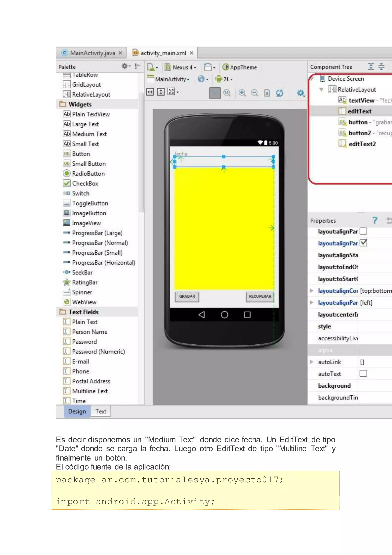This screenshot has height=555, width=392.
Task: Pick Medium Text from the palette
Action: [85, 134]
